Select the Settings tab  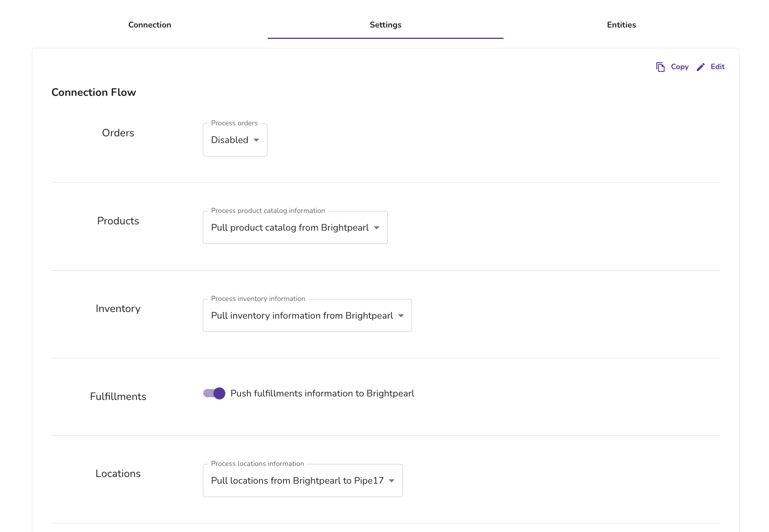click(x=386, y=25)
